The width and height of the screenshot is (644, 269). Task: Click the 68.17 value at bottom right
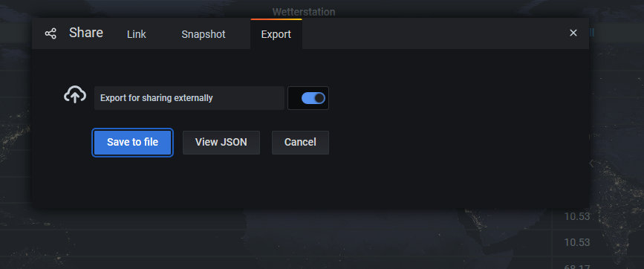(x=577, y=267)
